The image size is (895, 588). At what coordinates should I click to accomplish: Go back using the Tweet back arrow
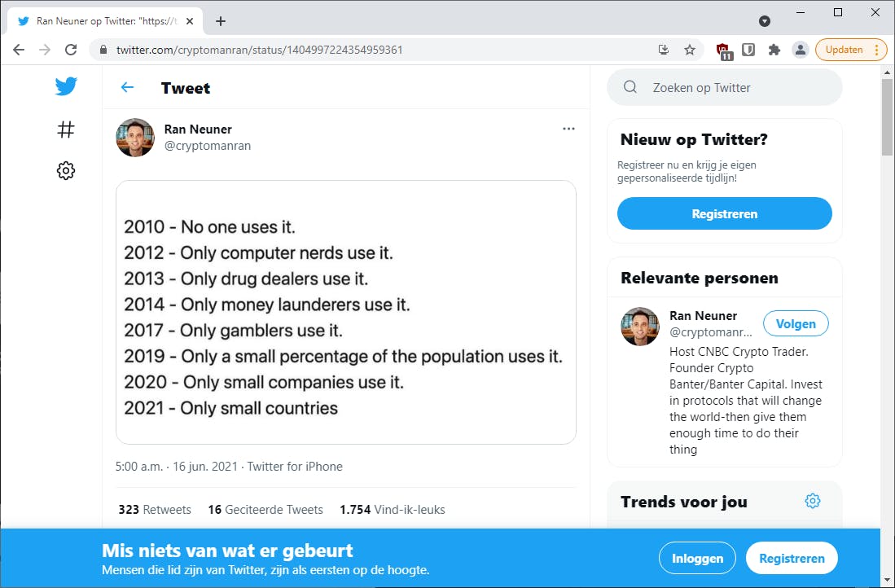pyautogui.click(x=127, y=88)
